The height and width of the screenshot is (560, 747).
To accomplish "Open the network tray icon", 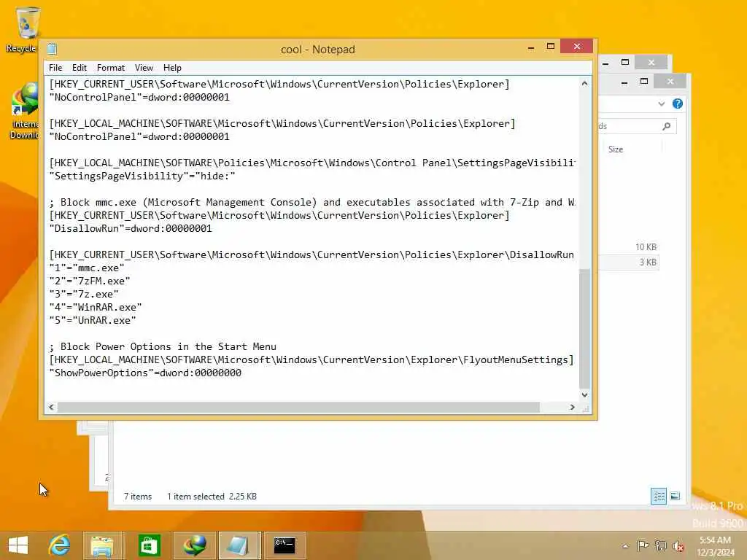I will [660, 545].
